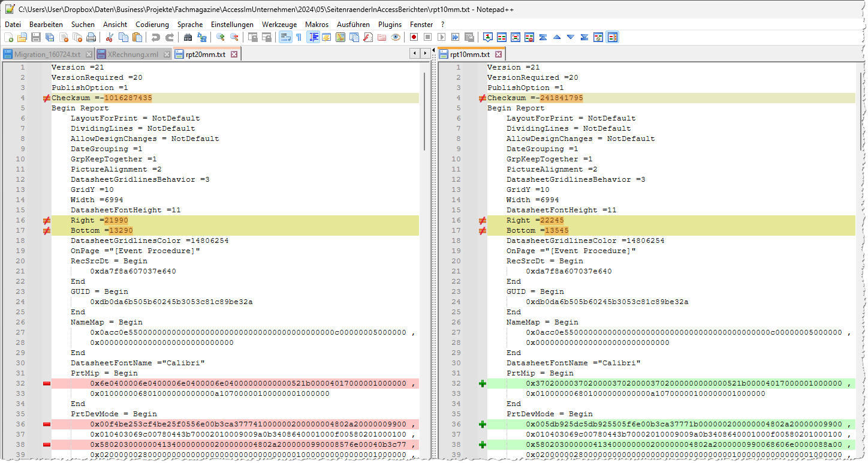Go to first difference icon

(x=542, y=37)
